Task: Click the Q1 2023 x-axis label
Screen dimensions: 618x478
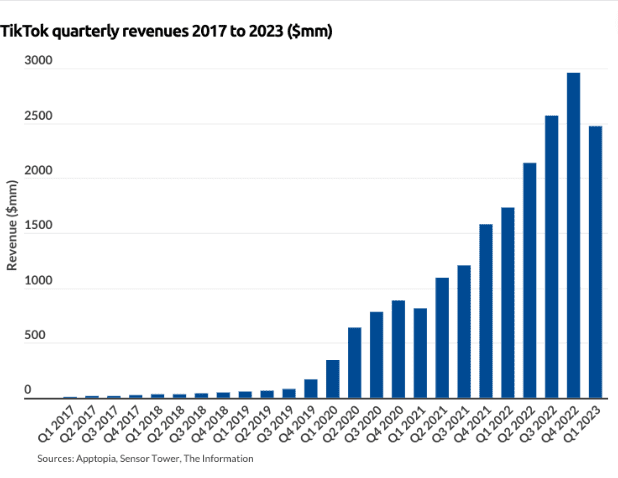Action: pyautogui.click(x=582, y=424)
